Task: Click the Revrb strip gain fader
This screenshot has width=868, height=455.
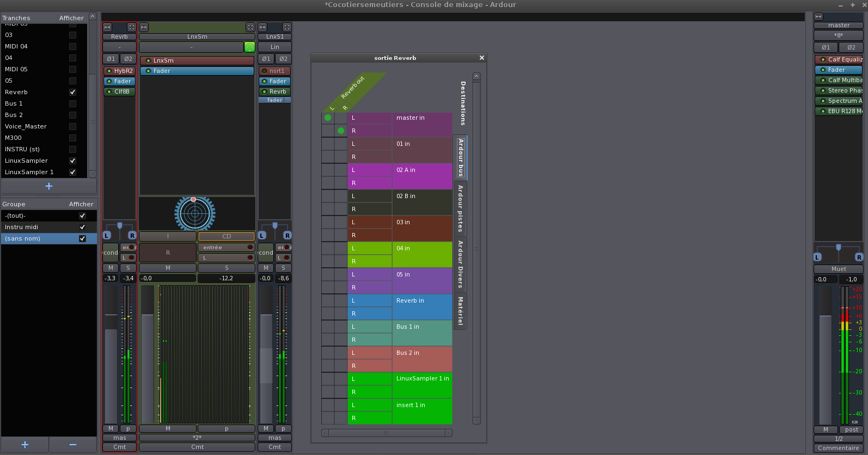Action: click(x=111, y=354)
